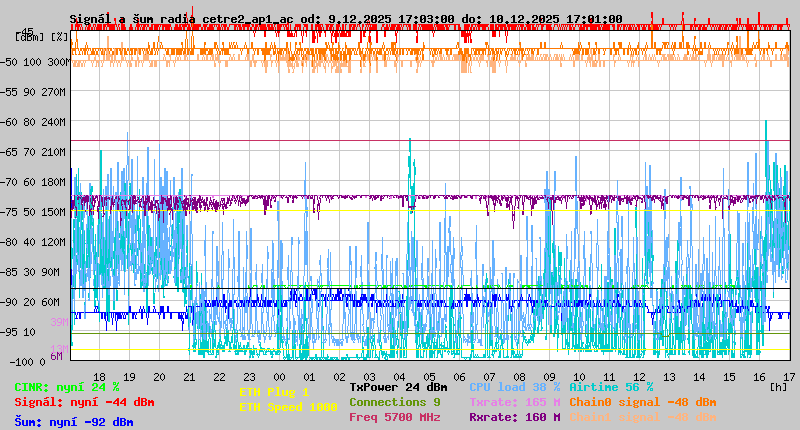This screenshot has height=430, width=800.
Task: Click the 'Connections 9' legend label
Action: click(395, 402)
